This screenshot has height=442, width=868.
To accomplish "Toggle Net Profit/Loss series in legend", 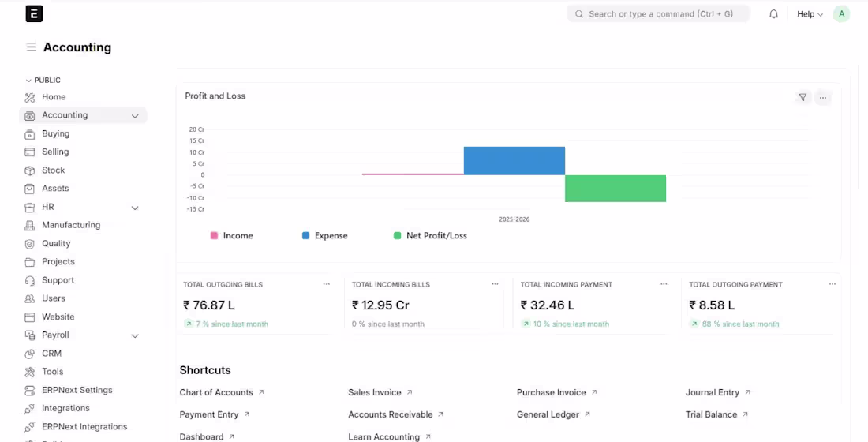I will [430, 235].
